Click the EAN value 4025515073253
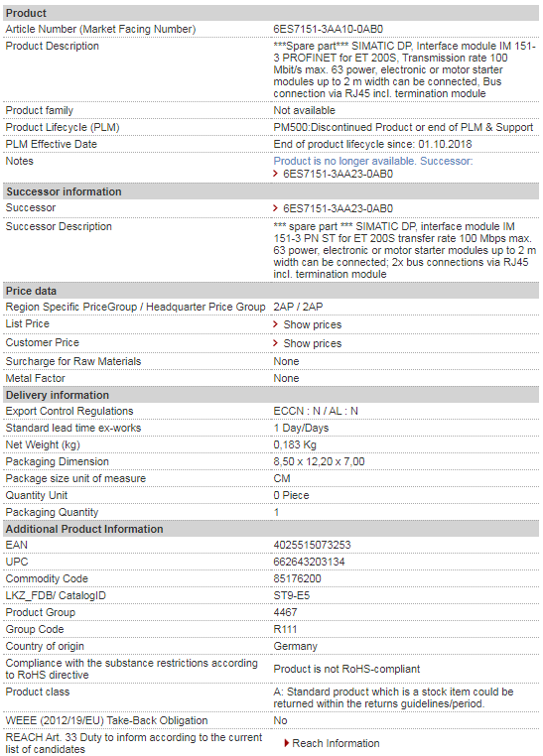Viewport: 543px width, 756px height. [312, 545]
